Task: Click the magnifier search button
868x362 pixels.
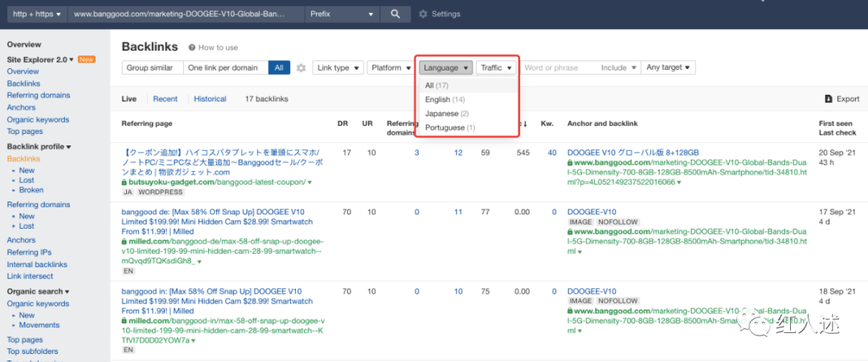Action: coord(395,14)
